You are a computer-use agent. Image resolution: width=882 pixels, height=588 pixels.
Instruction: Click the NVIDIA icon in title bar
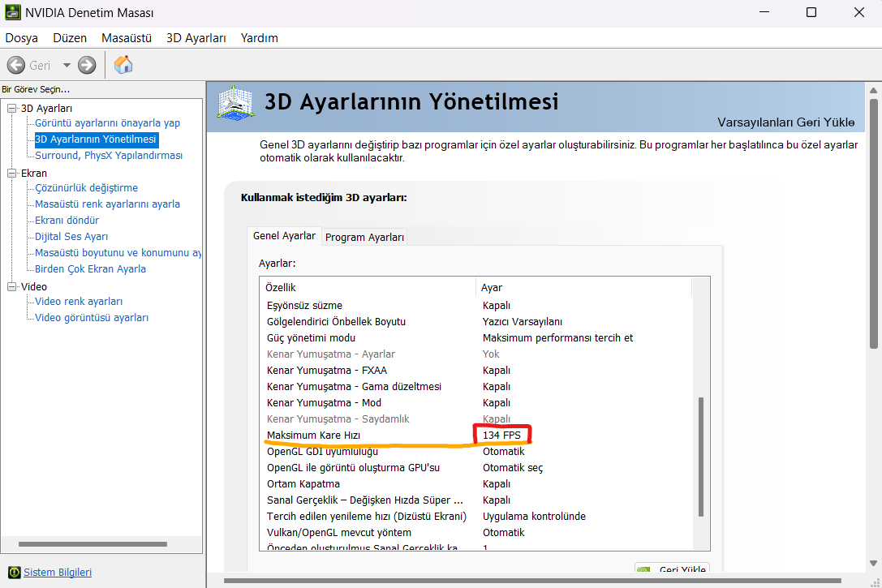pos(12,12)
